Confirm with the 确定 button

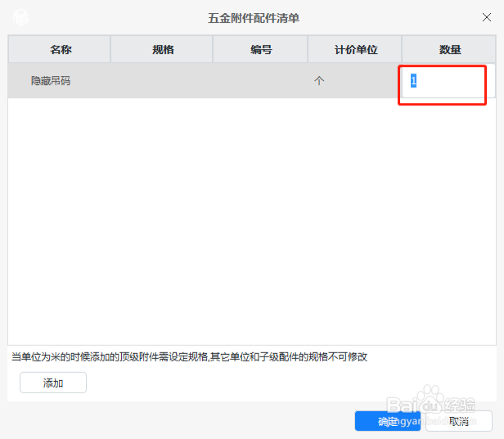coord(388,421)
